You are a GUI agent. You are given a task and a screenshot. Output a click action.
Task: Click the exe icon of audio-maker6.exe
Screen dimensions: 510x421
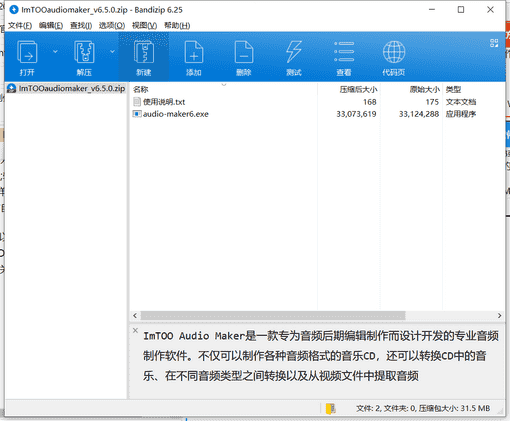137,114
